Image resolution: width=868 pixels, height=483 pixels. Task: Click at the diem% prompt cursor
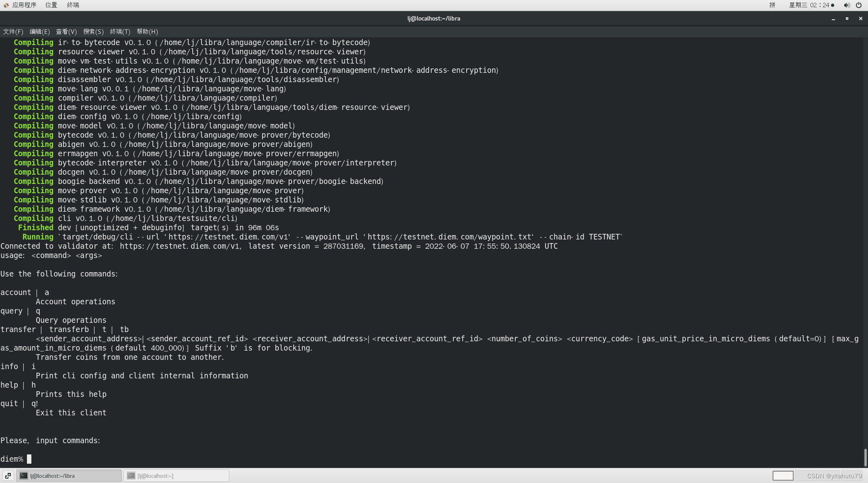pos(29,459)
